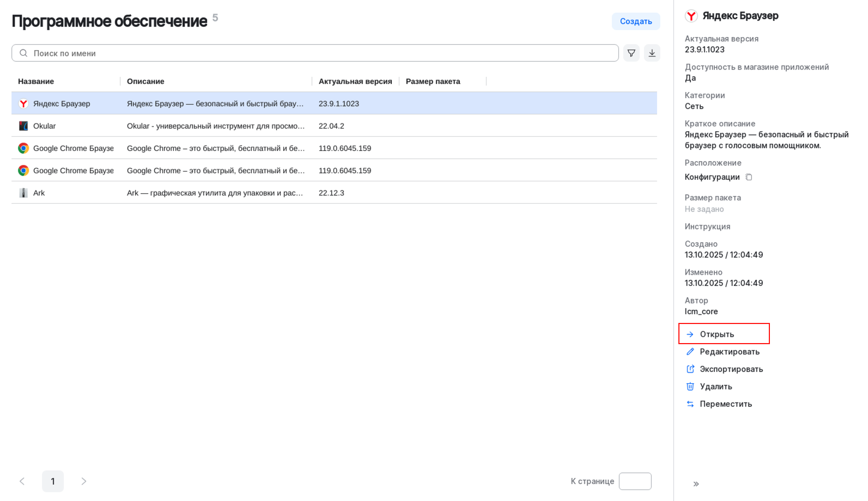Screen dimensions: 868x501
Task: Click Экспортировать action
Action: [x=724, y=369]
